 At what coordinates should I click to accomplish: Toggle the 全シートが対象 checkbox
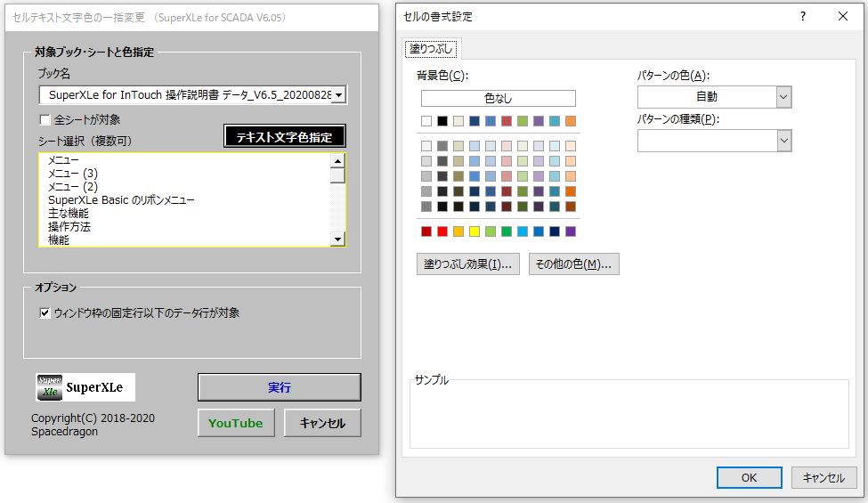(45, 119)
